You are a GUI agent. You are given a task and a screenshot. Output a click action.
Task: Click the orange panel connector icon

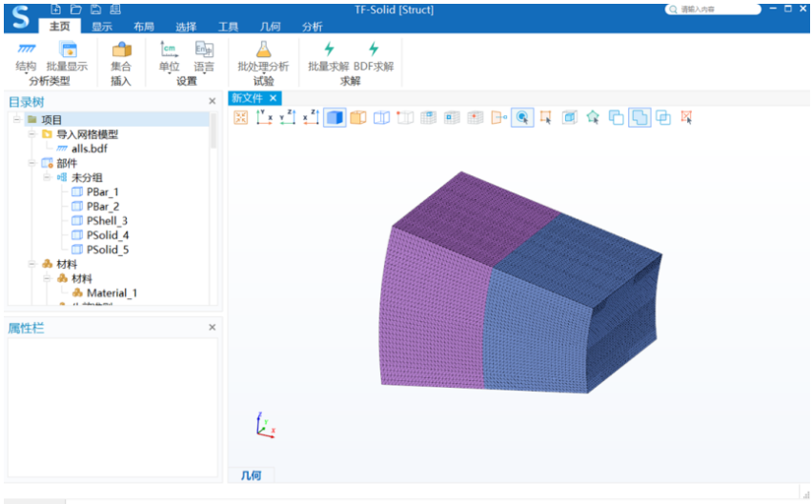[x=498, y=117]
